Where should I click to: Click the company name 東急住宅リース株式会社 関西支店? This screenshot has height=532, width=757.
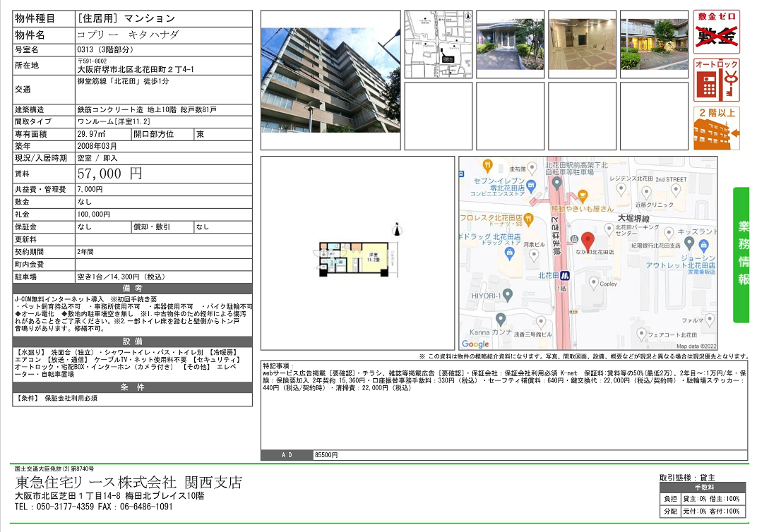tap(129, 483)
